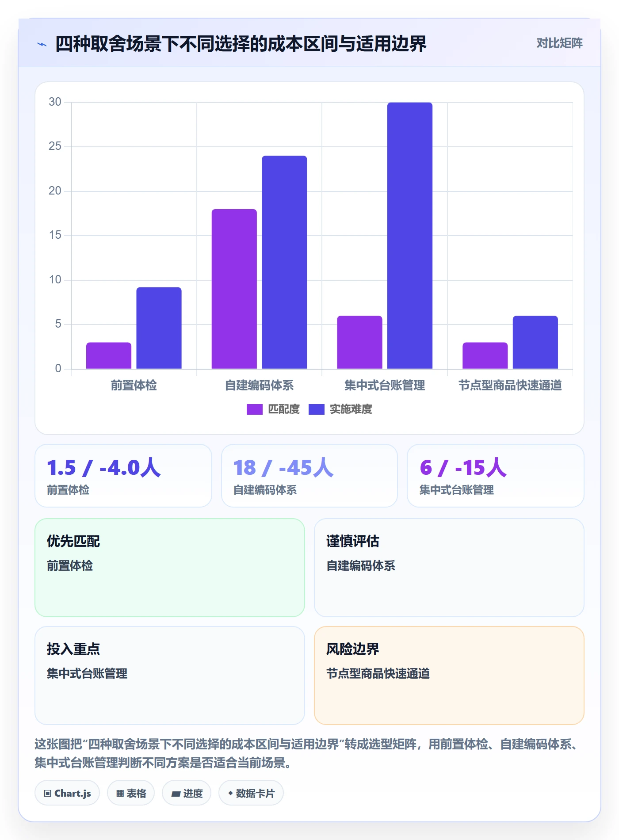The height and width of the screenshot is (840, 619).
Task: Click the 自建编码体系 x-axis label
Action: pos(260,386)
